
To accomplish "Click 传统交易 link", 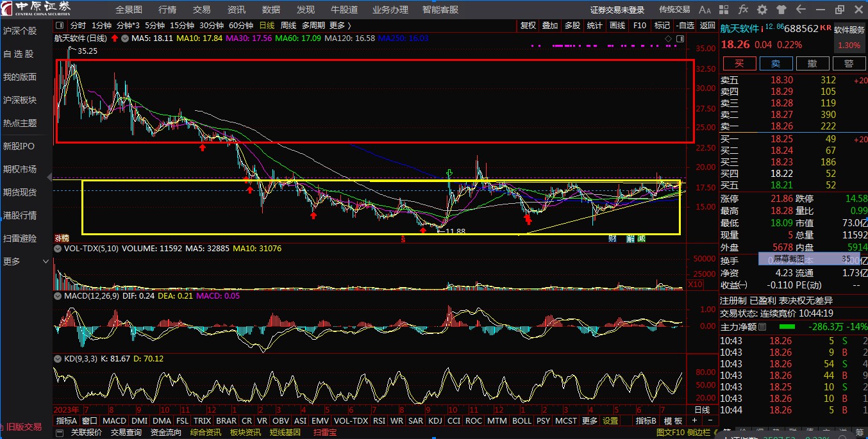I will [674, 10].
